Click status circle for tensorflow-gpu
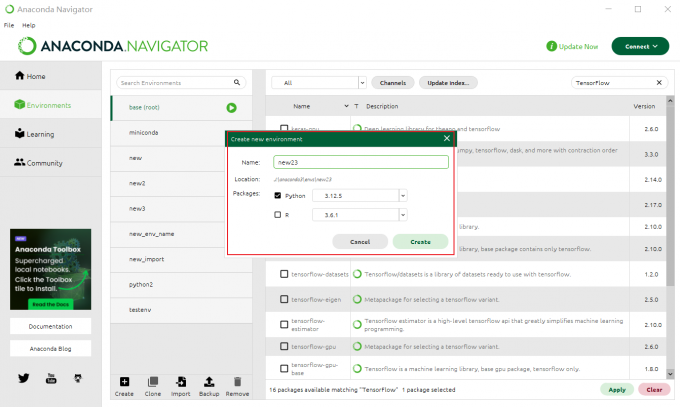 pos(357,346)
